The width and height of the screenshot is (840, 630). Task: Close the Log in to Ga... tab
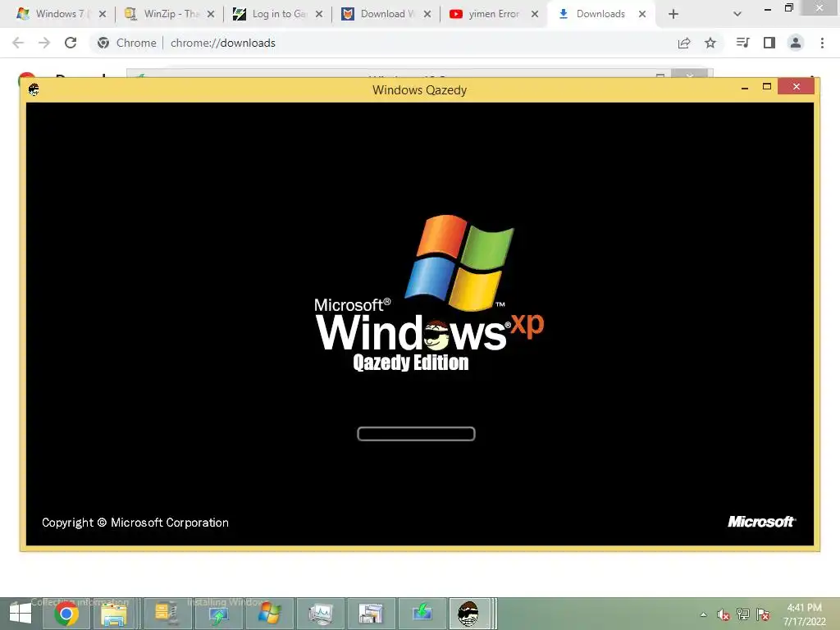tap(319, 14)
